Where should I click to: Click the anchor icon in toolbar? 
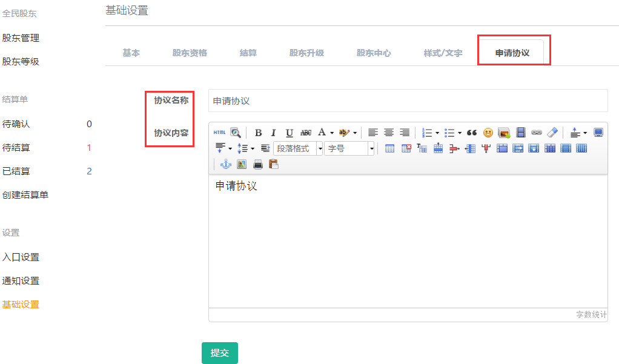tap(226, 164)
